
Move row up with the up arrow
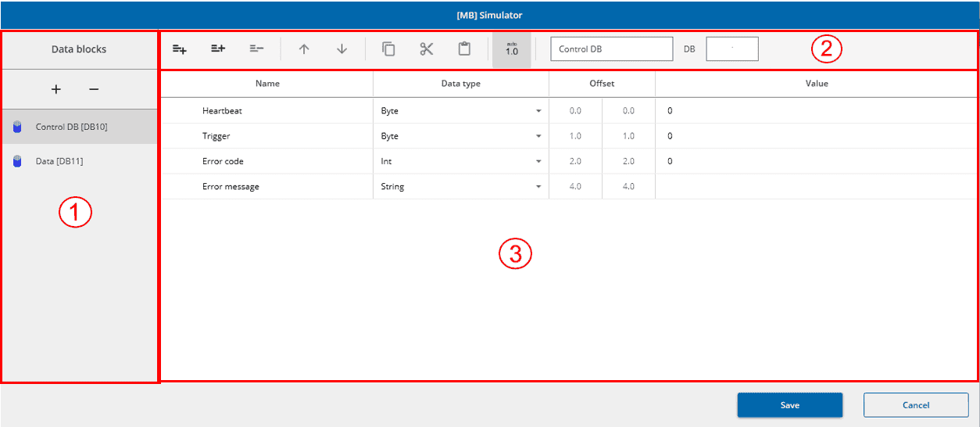(304, 48)
